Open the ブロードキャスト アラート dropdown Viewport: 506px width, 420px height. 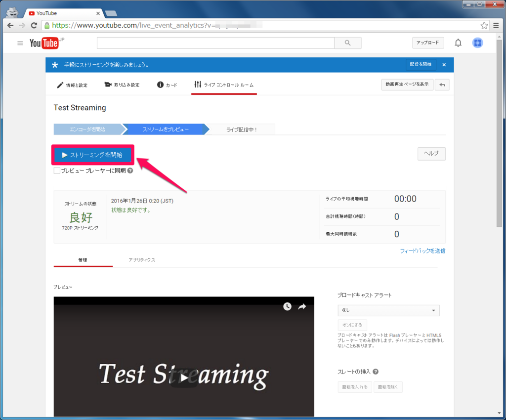[x=388, y=310]
